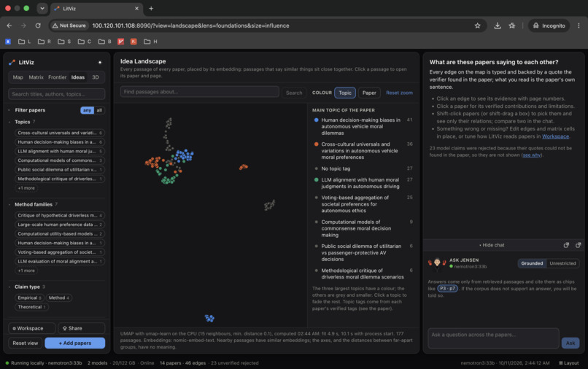Switch to the Matrix view tab
This screenshot has width=588, height=369.
click(x=36, y=77)
